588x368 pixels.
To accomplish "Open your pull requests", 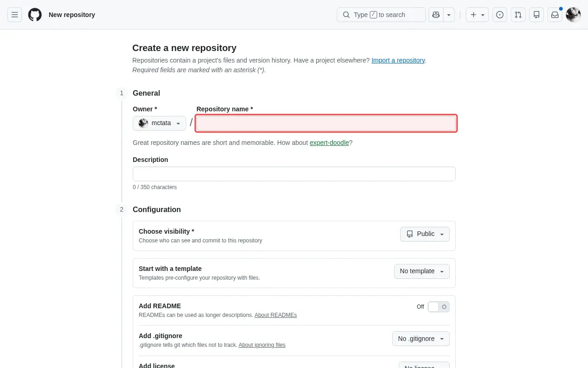I will pyautogui.click(x=518, y=15).
